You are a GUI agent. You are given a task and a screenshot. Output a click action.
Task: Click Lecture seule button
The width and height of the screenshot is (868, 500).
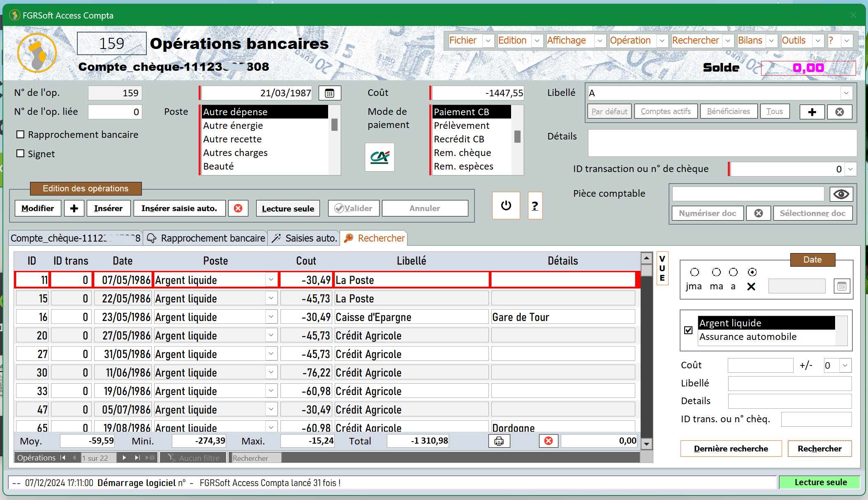point(288,208)
